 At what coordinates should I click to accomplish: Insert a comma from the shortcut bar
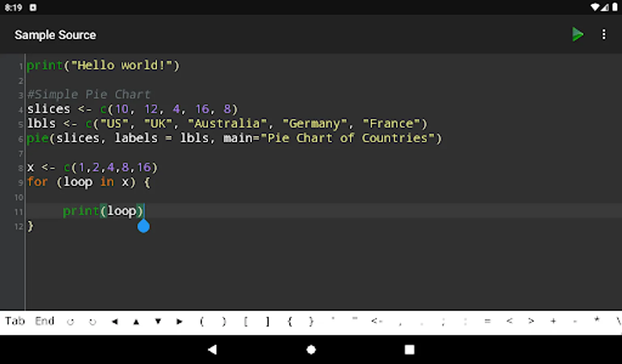400,324
